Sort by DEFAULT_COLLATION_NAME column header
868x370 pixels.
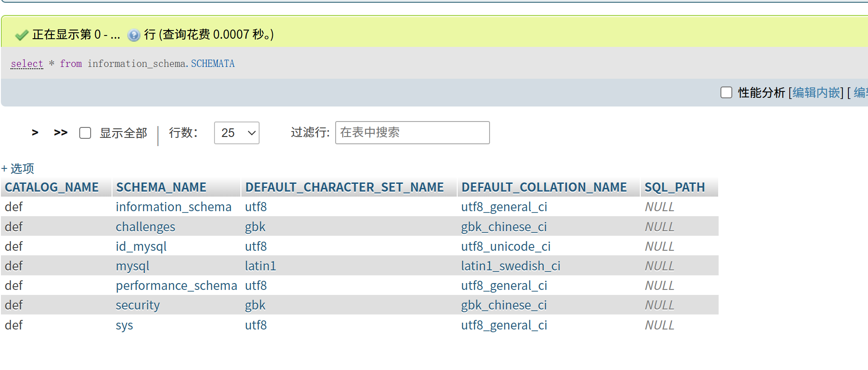[544, 187]
